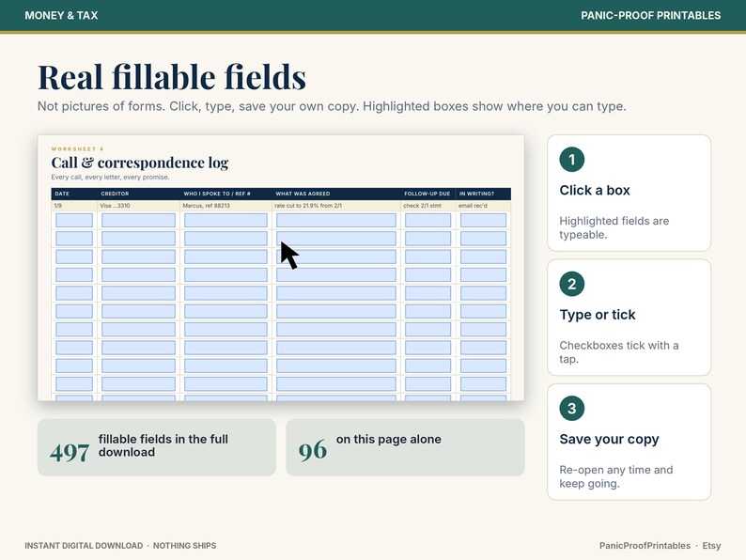Click the 'Save your copy' step title

(609, 439)
